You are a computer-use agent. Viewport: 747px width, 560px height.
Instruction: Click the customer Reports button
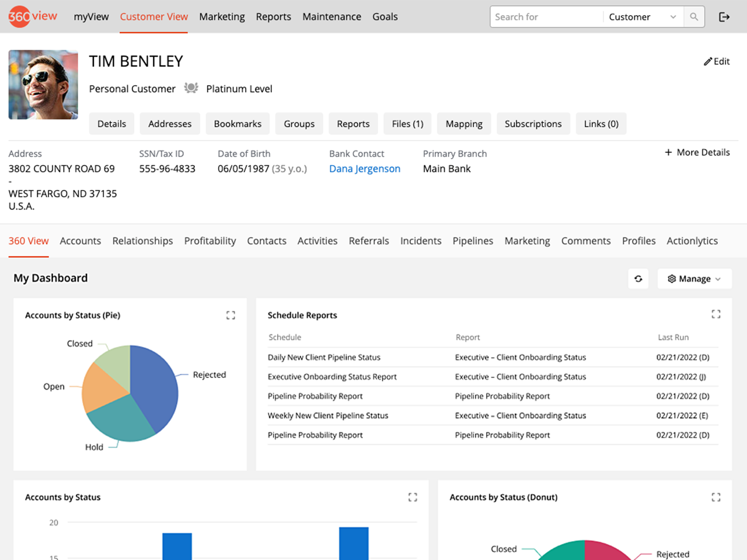(353, 124)
